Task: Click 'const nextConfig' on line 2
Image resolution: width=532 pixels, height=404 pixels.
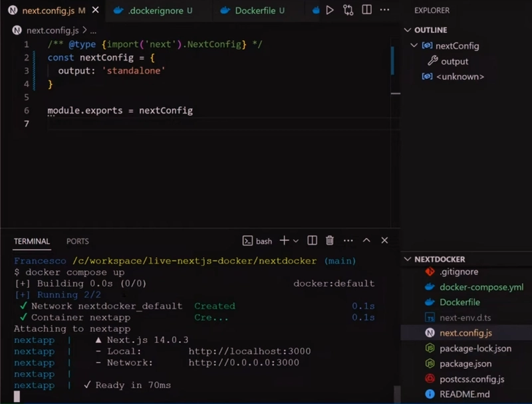Action: (x=90, y=58)
